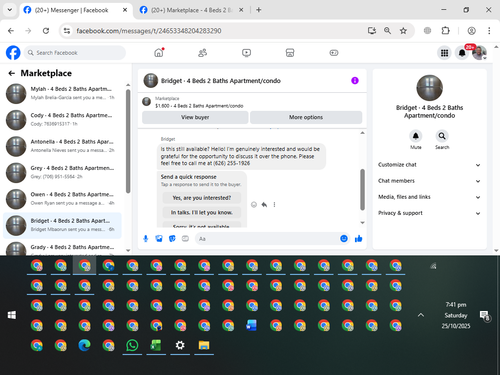Open the three-dot more menu beside message
Image resolution: width=500 pixels, height=375 pixels.
tap(274, 205)
